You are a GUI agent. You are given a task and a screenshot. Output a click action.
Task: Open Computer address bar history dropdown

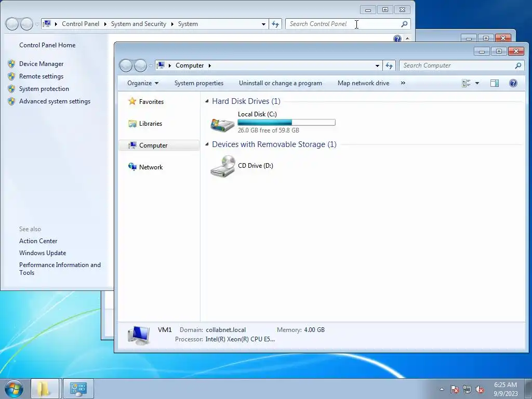[x=377, y=65]
